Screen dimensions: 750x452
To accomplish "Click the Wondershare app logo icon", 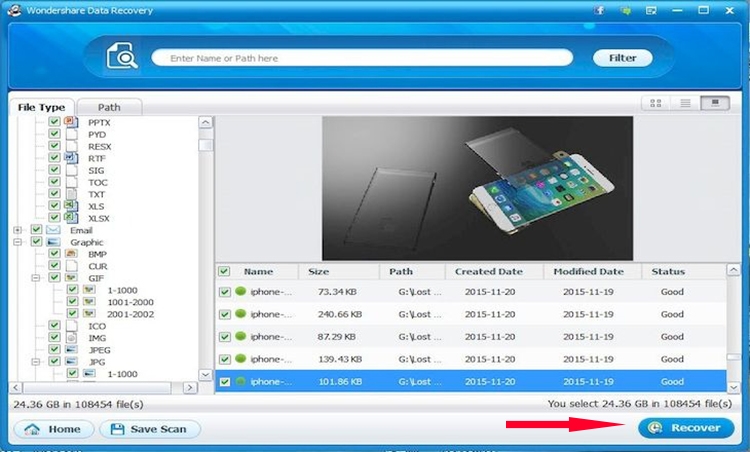I will point(14,10).
